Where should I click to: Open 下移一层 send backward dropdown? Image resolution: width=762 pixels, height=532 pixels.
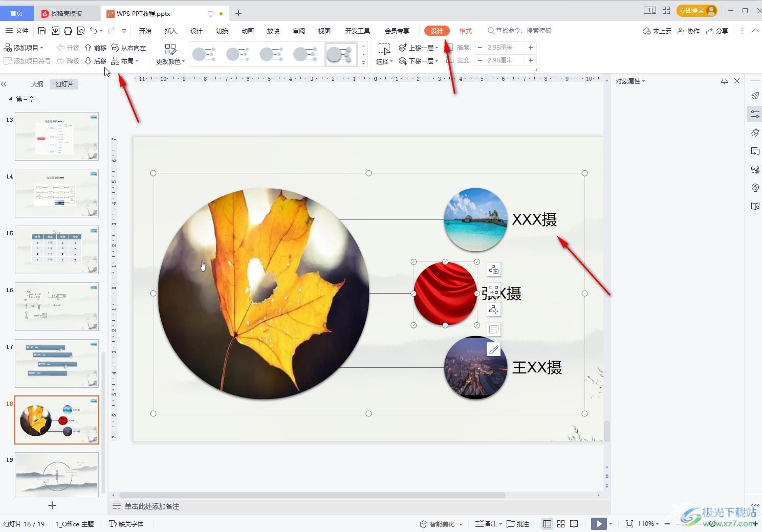coord(419,61)
